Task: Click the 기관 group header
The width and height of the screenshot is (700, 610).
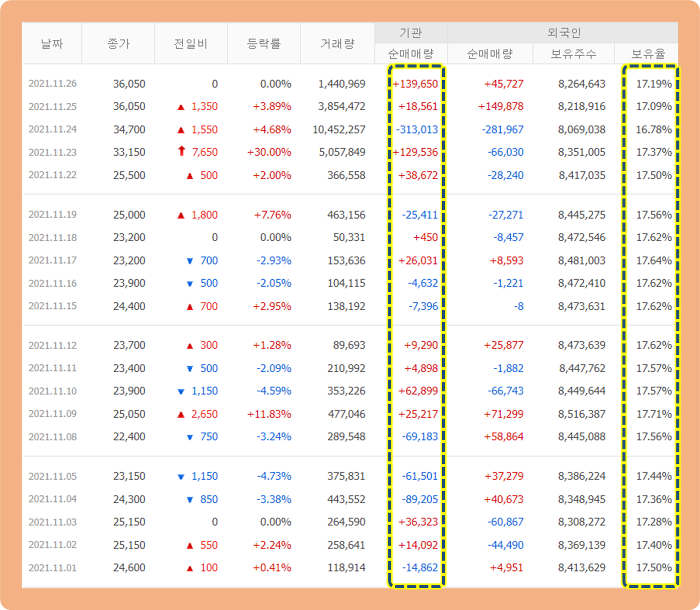Action: tap(411, 33)
